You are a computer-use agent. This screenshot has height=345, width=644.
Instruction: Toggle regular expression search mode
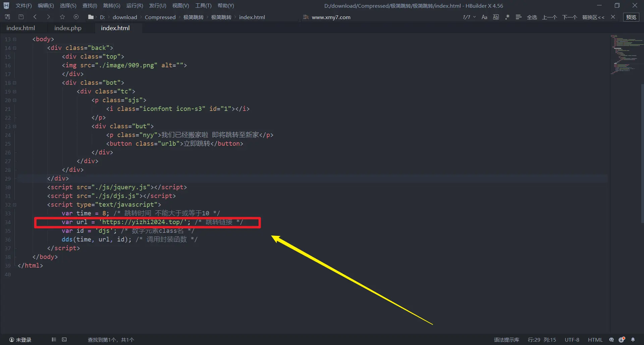click(507, 17)
